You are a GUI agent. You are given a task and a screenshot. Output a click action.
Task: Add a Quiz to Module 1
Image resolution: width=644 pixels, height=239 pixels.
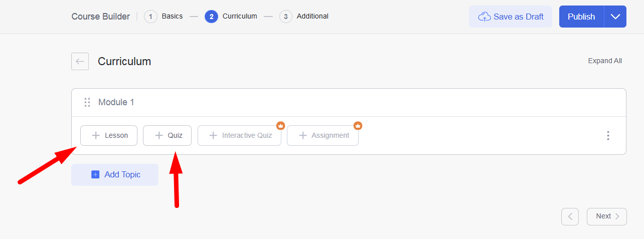pyautogui.click(x=167, y=135)
